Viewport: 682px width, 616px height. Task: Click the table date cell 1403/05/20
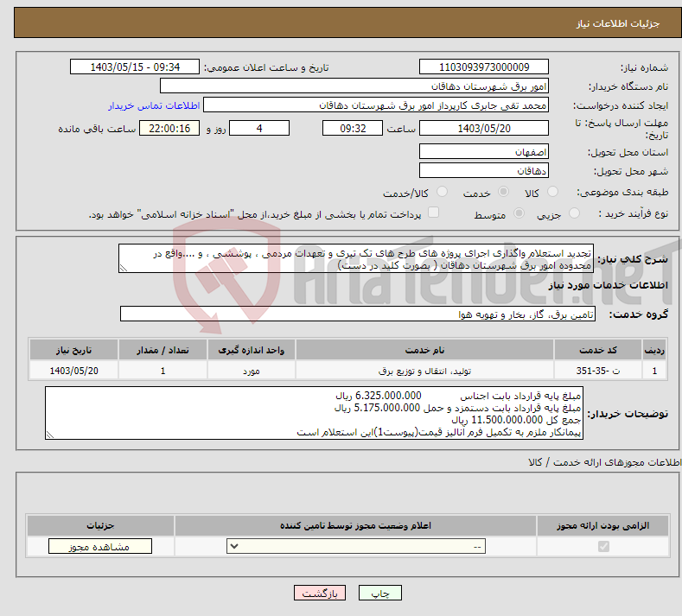point(73,371)
